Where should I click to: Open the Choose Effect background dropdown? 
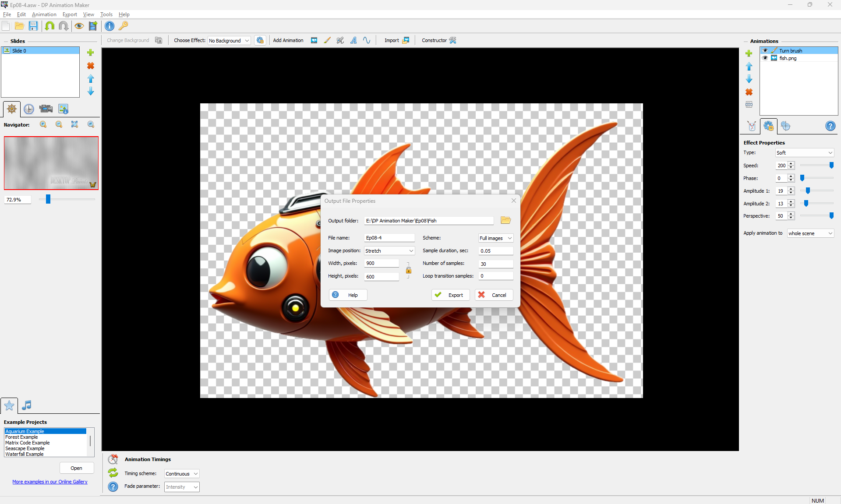tap(229, 41)
